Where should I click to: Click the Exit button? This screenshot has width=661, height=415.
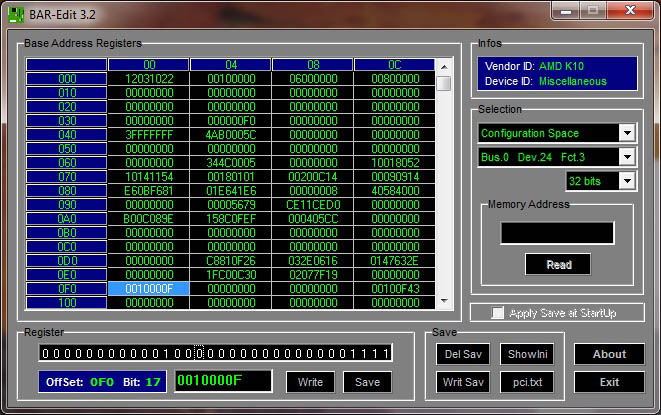pyautogui.click(x=609, y=382)
